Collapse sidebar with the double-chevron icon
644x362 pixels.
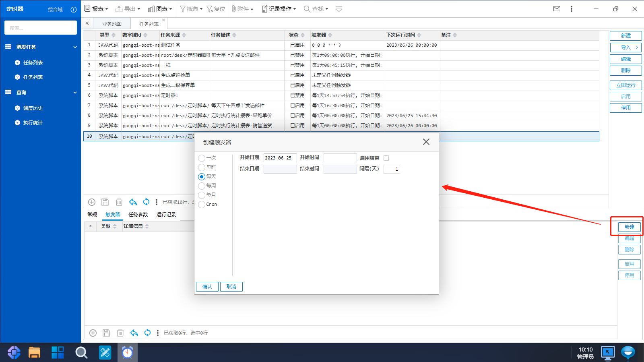tap(87, 23)
